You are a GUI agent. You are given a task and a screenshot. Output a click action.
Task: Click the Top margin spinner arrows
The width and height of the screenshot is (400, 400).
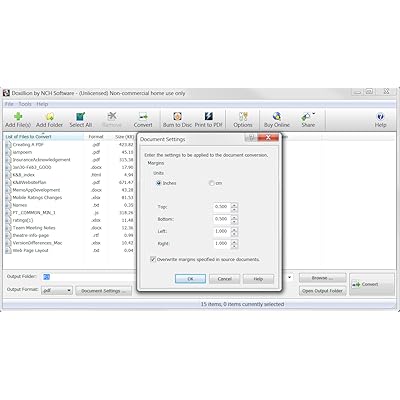234,207
